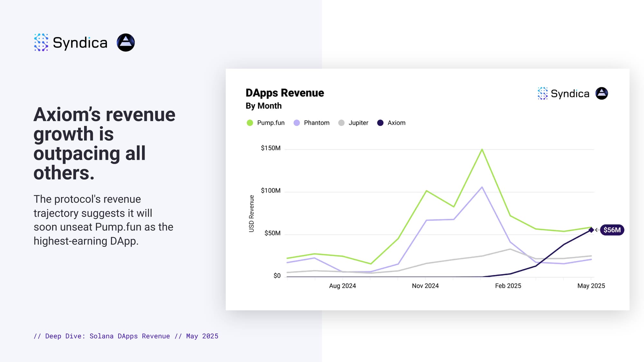
Task: Click the Deep Dive Solana DApps Revenue footer
Action: pos(126,336)
